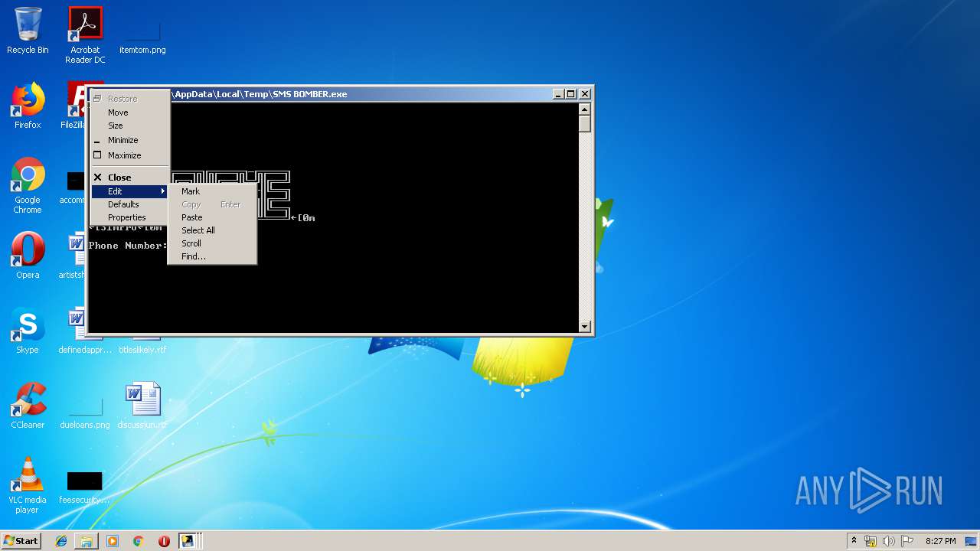Viewport: 980px width, 551px height.
Task: Open VLC media player shortcut
Action: point(28,485)
